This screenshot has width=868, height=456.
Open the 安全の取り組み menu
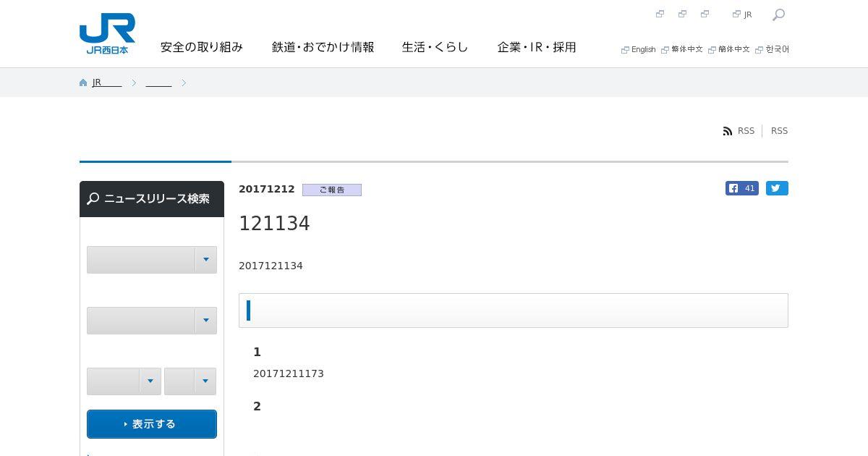coord(202,47)
